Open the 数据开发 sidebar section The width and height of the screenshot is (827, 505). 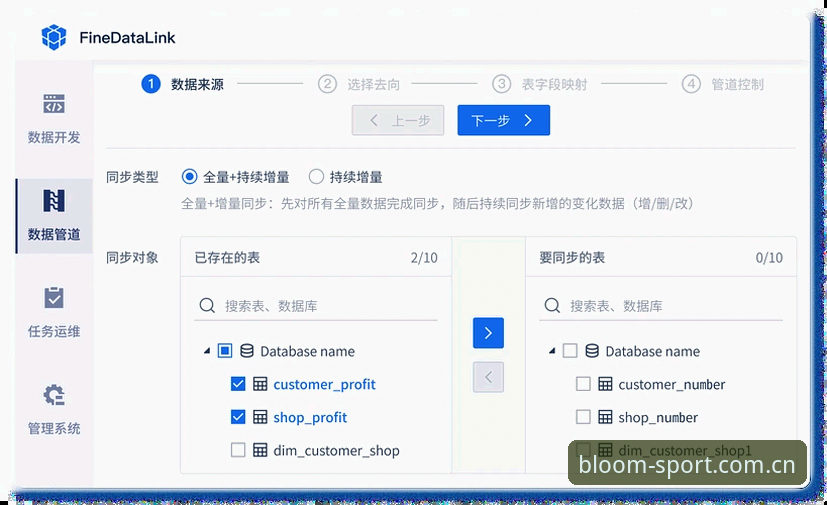tap(54, 119)
